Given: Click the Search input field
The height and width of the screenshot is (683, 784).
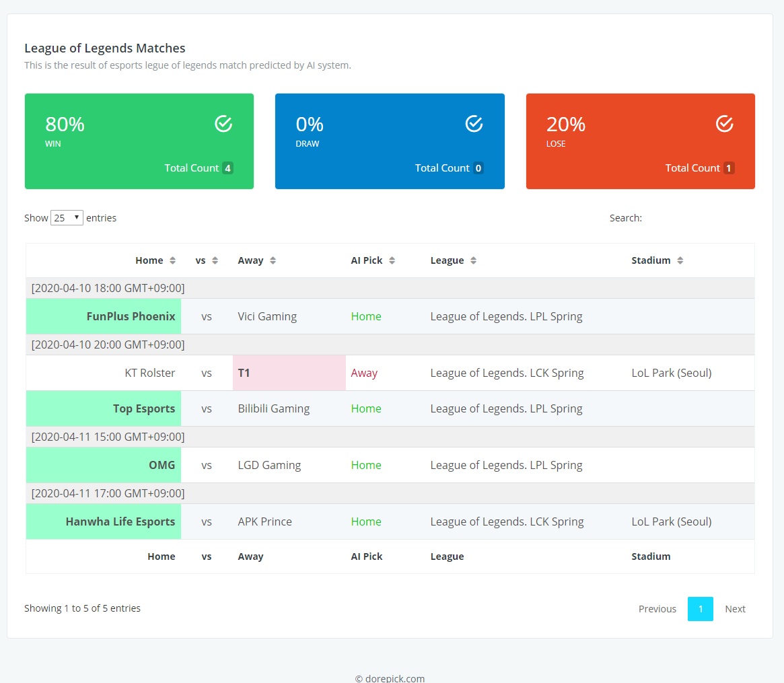Looking at the screenshot, I should (699, 218).
